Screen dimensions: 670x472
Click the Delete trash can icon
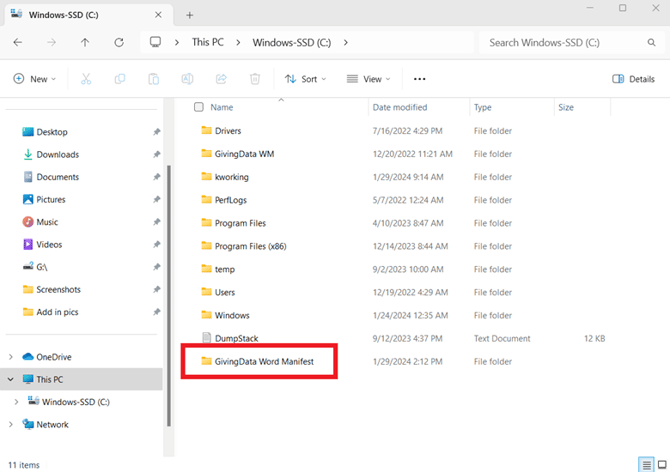(x=255, y=79)
